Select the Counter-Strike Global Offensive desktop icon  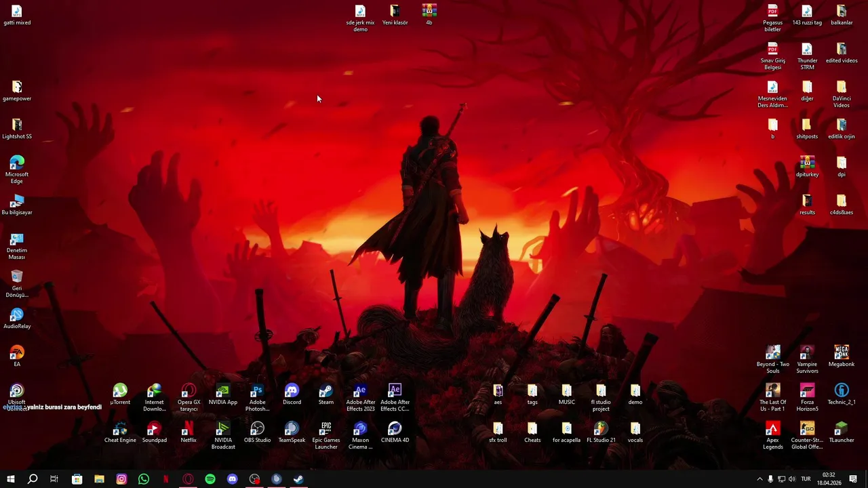click(807, 436)
